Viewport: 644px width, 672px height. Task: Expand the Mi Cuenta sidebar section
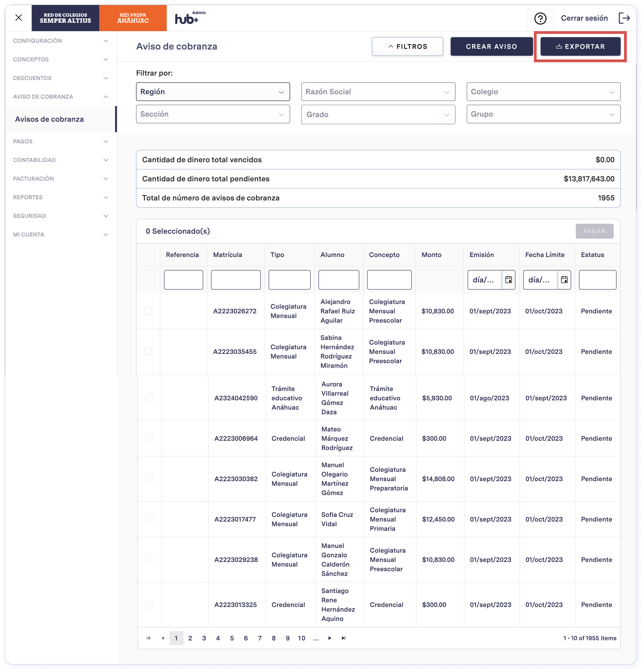coord(61,234)
